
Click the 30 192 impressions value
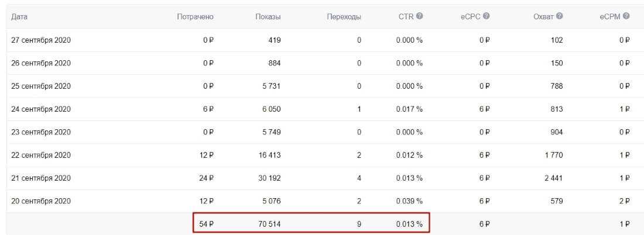tap(269, 178)
